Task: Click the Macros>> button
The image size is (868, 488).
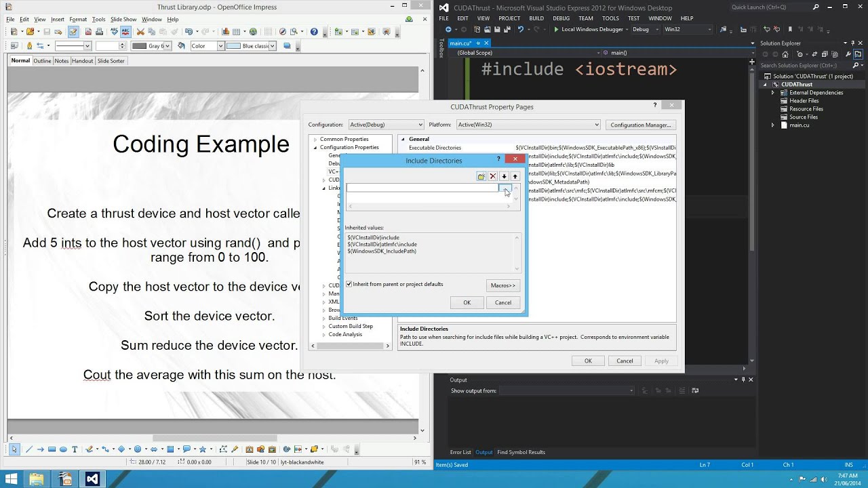Action: click(503, 285)
